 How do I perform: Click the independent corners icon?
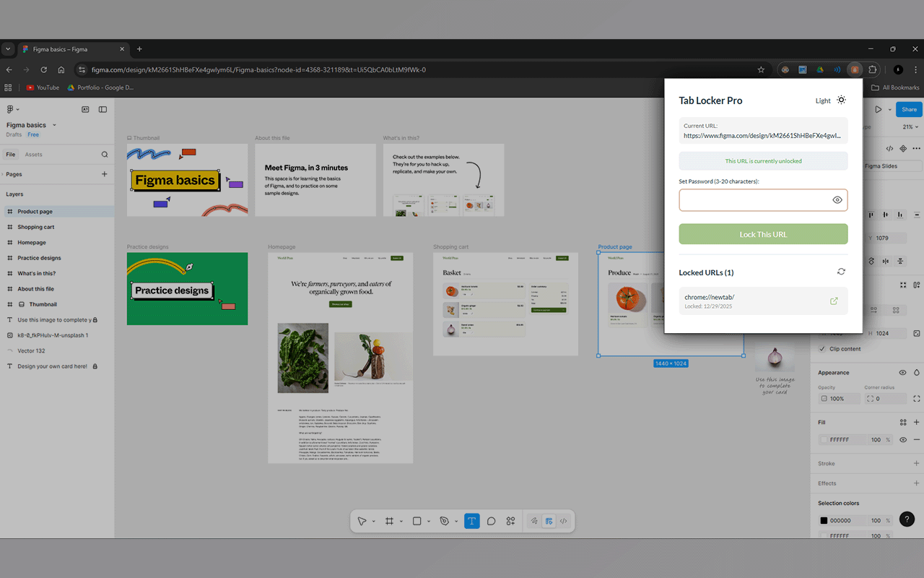917,399
